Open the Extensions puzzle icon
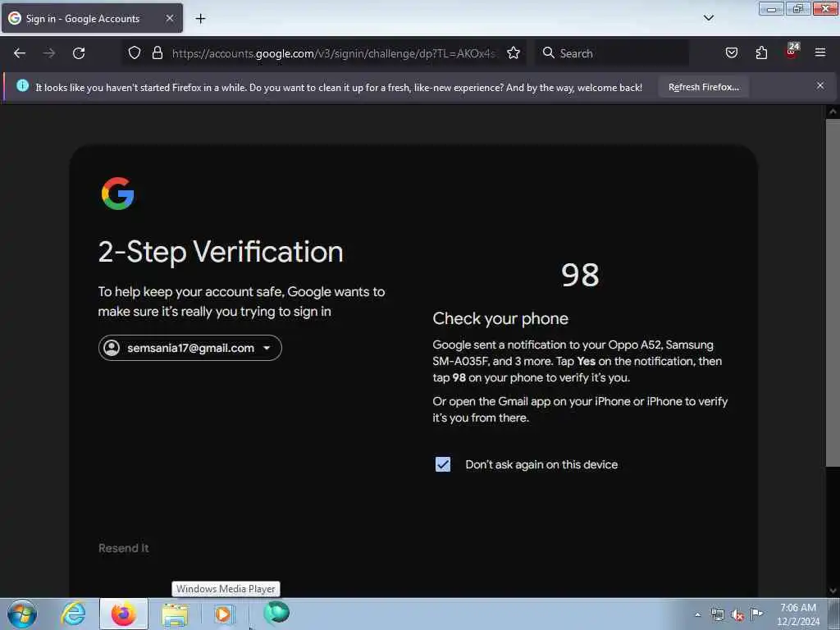The width and height of the screenshot is (840, 630). click(x=761, y=53)
